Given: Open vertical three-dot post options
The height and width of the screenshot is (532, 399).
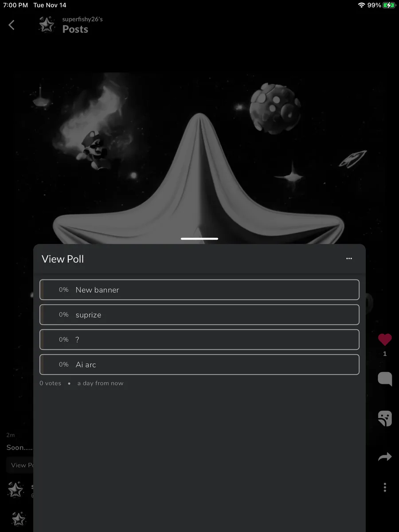Looking at the screenshot, I should 385,487.
